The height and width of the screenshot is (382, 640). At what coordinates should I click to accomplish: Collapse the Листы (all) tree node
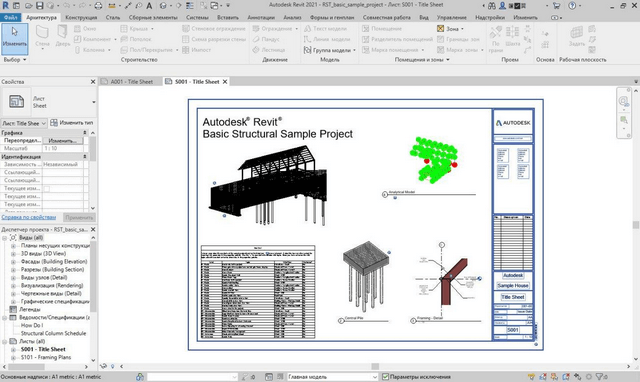click(4, 342)
